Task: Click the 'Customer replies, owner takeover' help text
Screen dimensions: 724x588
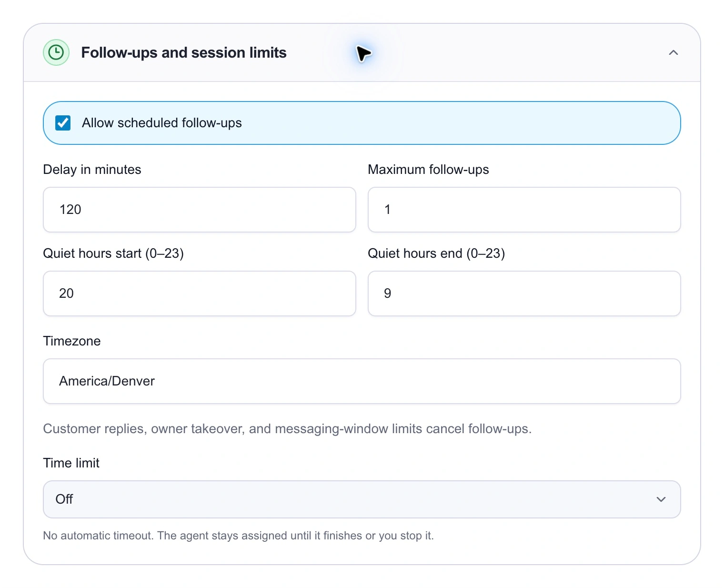Action: [x=287, y=429]
